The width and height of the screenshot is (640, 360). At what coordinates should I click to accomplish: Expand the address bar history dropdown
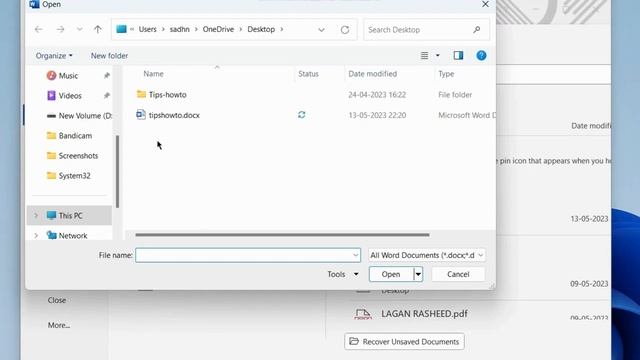[x=322, y=29]
